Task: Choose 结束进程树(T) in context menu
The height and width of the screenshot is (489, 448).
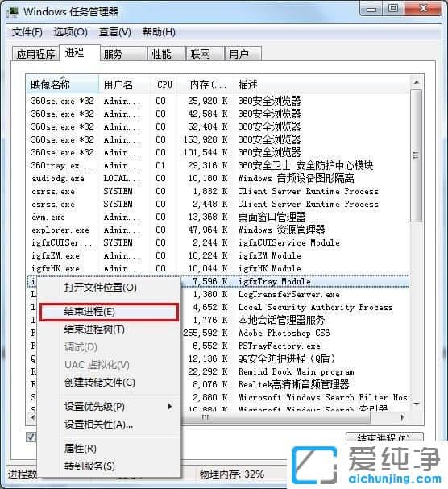Action: [x=110, y=329]
